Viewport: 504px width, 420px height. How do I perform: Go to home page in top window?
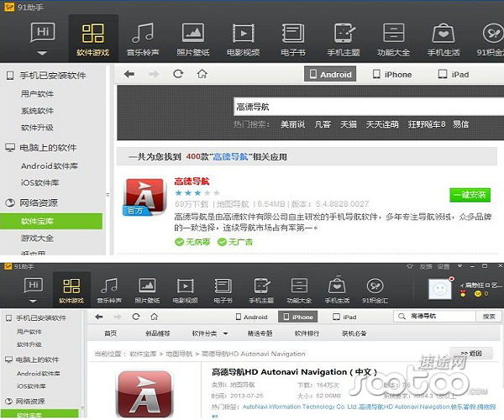[202, 74]
